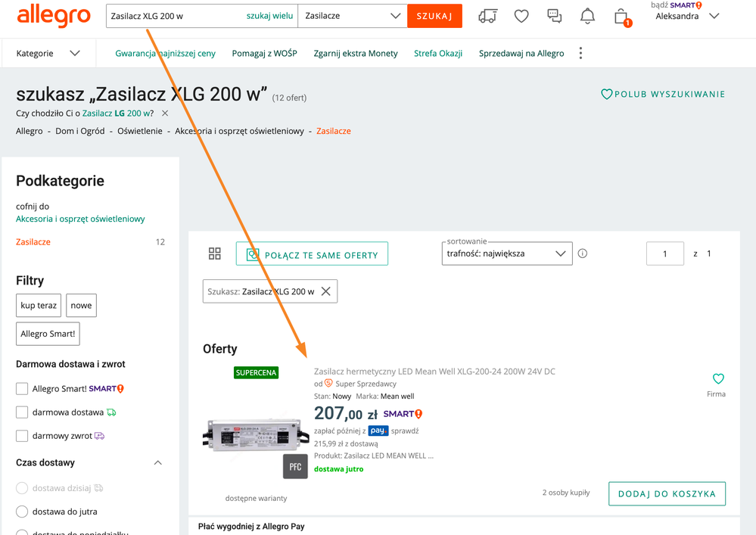Open Mean Well XLG-200-24 offer title
The height and width of the screenshot is (535, 756).
point(434,371)
